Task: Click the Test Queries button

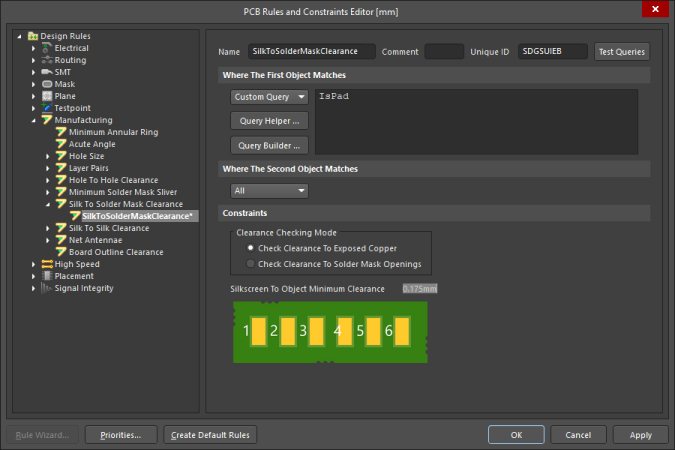Action: pyautogui.click(x=622, y=52)
